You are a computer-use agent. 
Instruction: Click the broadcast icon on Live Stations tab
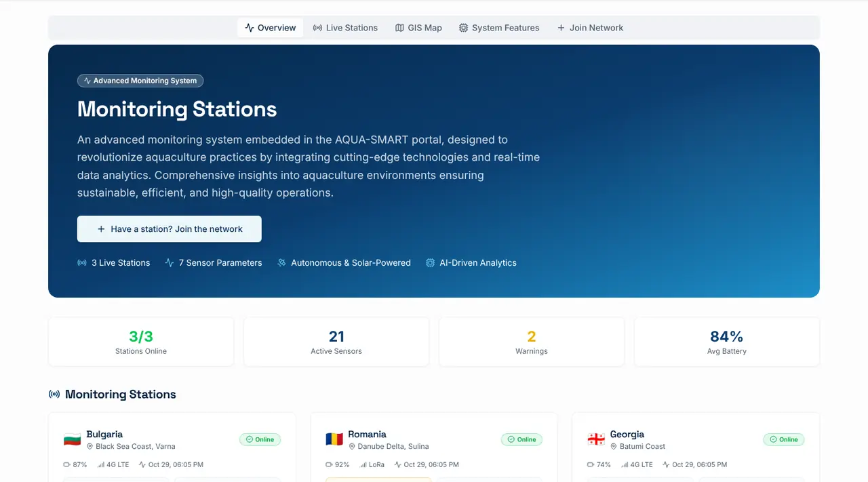[x=317, y=28]
